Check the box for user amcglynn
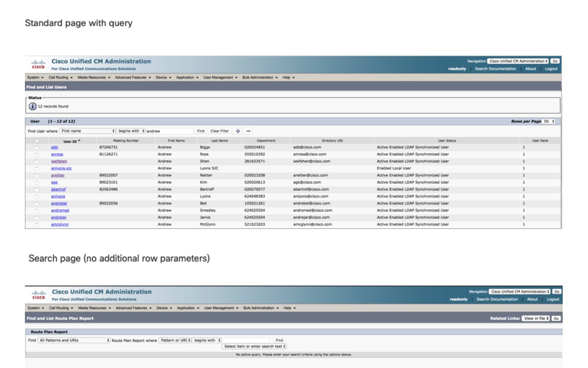This screenshot has width=588, height=368. click(37, 224)
